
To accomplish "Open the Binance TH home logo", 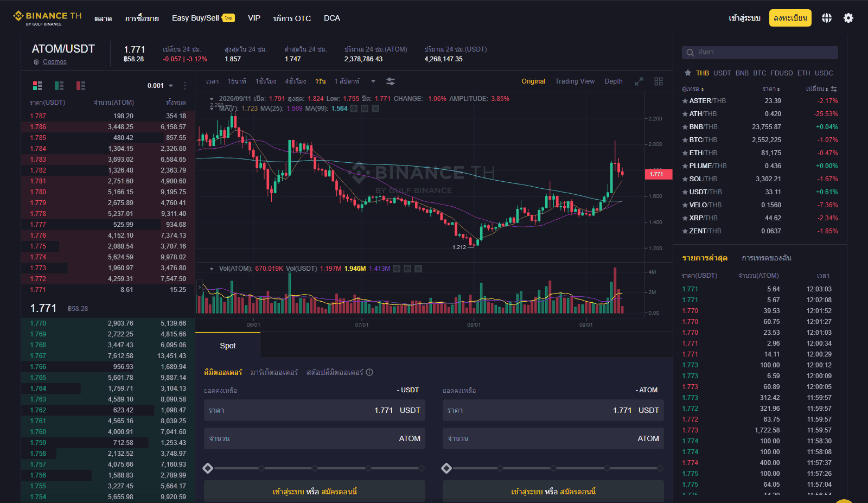I will 47,18.
